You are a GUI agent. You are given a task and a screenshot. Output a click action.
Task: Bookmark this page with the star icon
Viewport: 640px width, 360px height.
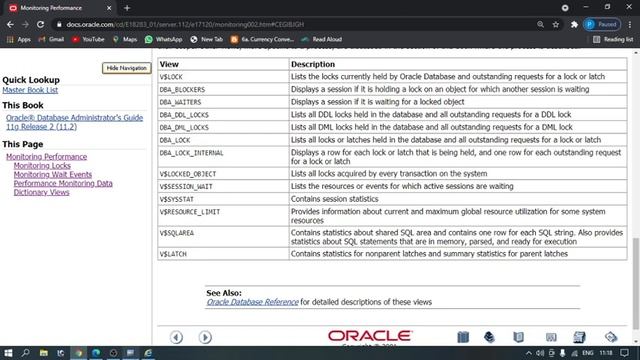click(x=556, y=24)
